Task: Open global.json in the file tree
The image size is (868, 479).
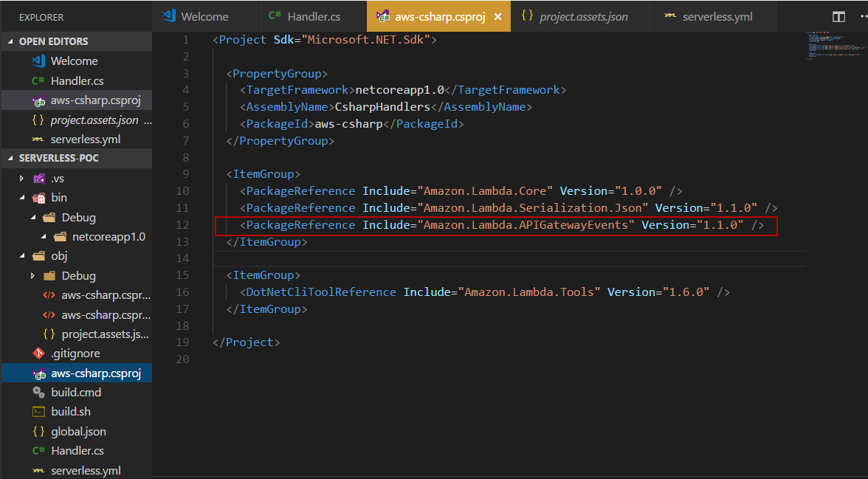Action: tap(78, 431)
